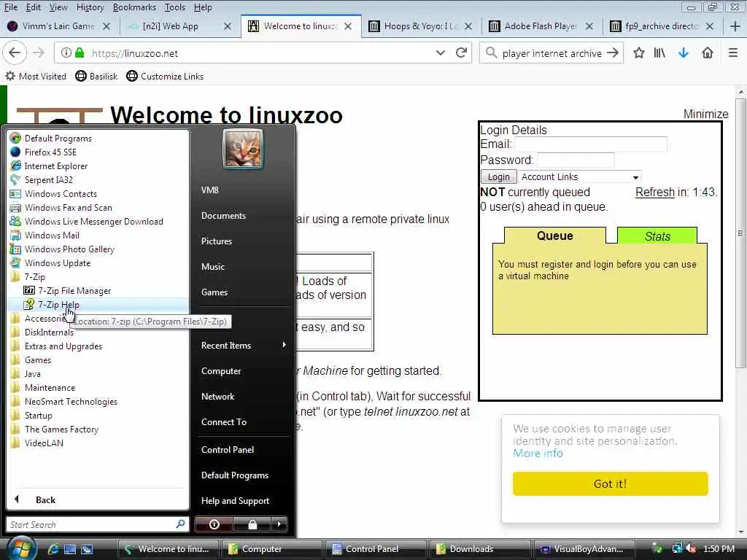This screenshot has height=560, width=747.
Task: Open the Bookmarks menu
Action: (x=134, y=7)
